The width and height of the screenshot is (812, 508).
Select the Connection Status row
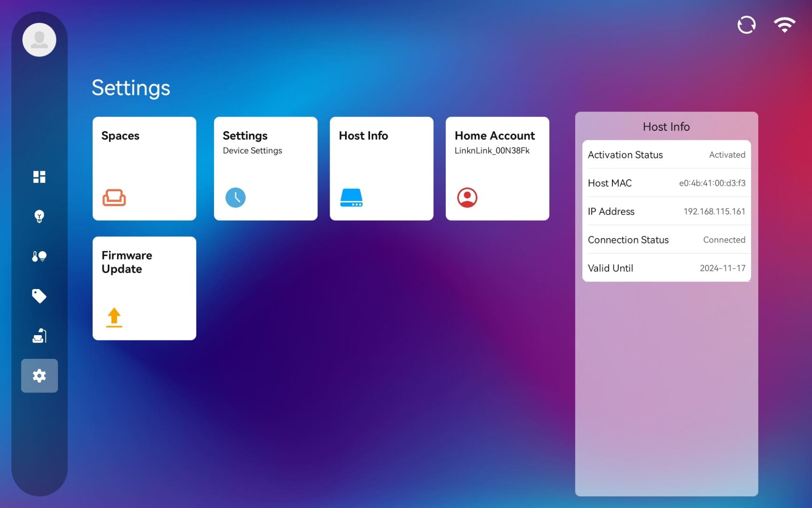click(666, 240)
